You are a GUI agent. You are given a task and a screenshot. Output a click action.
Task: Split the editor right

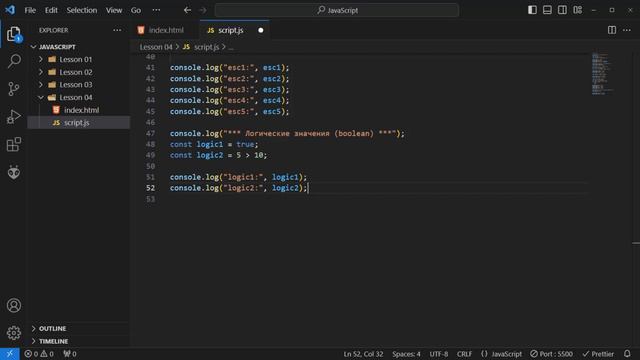[x=612, y=30]
